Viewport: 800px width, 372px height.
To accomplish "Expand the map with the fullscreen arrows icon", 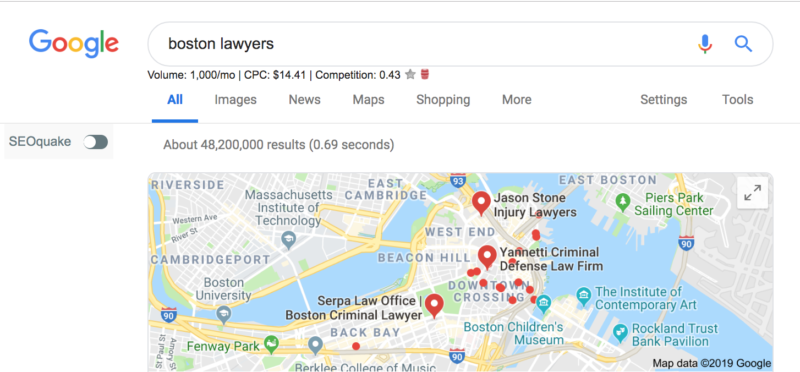I will [x=753, y=193].
